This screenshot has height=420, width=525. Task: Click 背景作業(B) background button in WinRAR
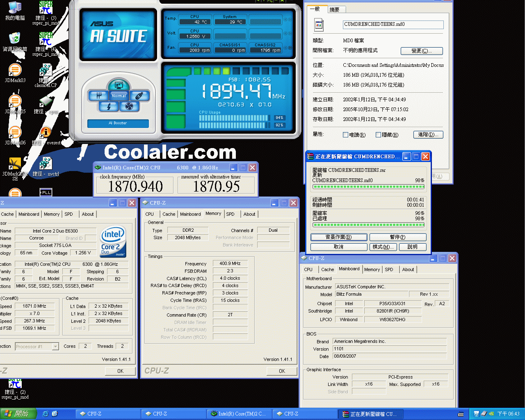pyautogui.click(x=339, y=237)
